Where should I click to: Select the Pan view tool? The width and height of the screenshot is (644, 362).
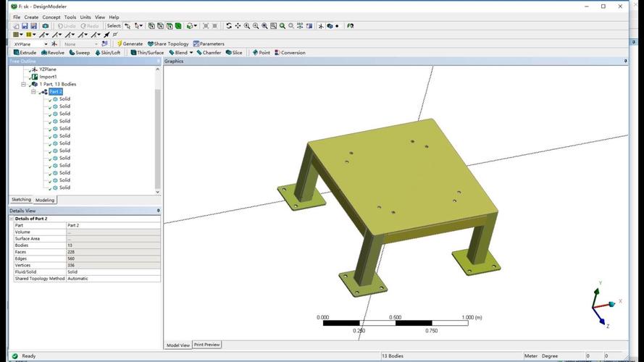(x=238, y=26)
